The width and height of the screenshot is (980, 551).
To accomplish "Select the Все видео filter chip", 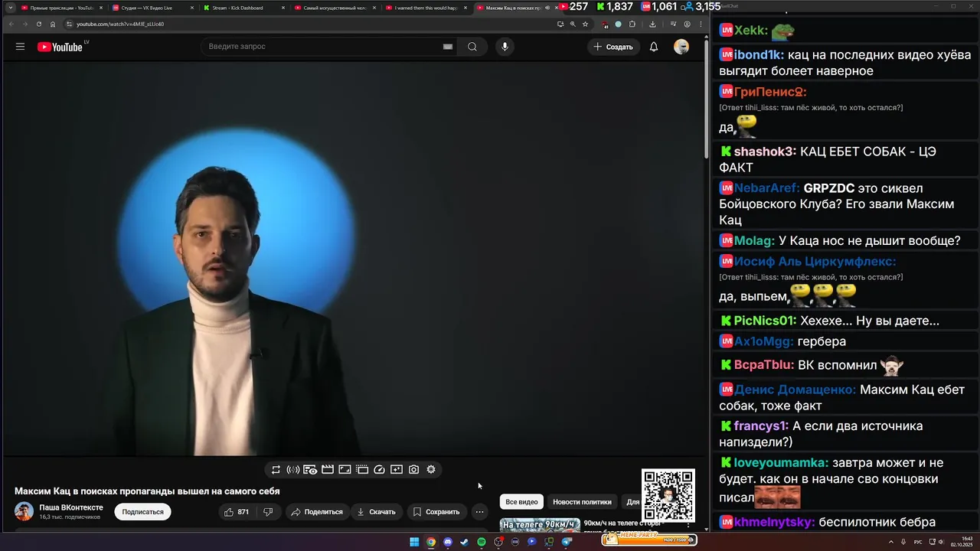I will pos(521,502).
